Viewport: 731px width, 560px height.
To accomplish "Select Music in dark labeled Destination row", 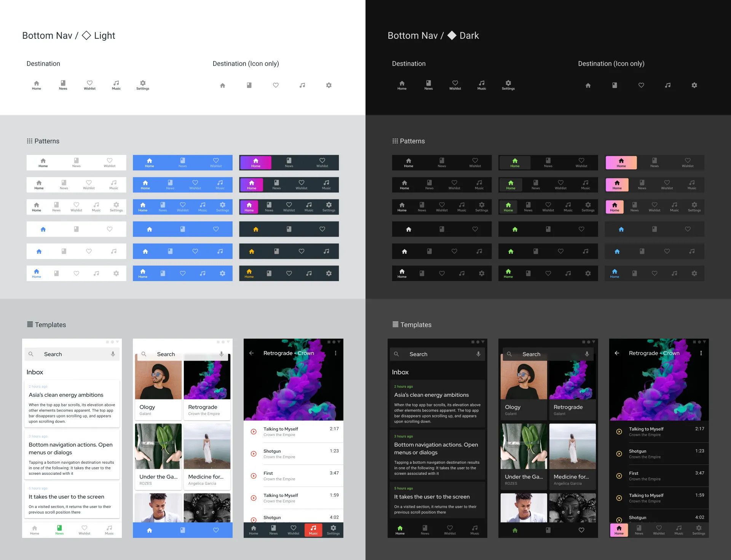I will pos(482,85).
